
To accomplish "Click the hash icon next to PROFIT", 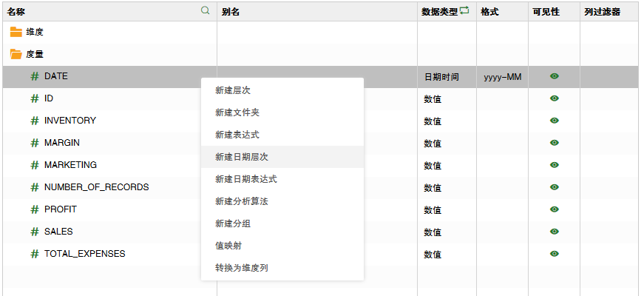I will coord(35,209).
